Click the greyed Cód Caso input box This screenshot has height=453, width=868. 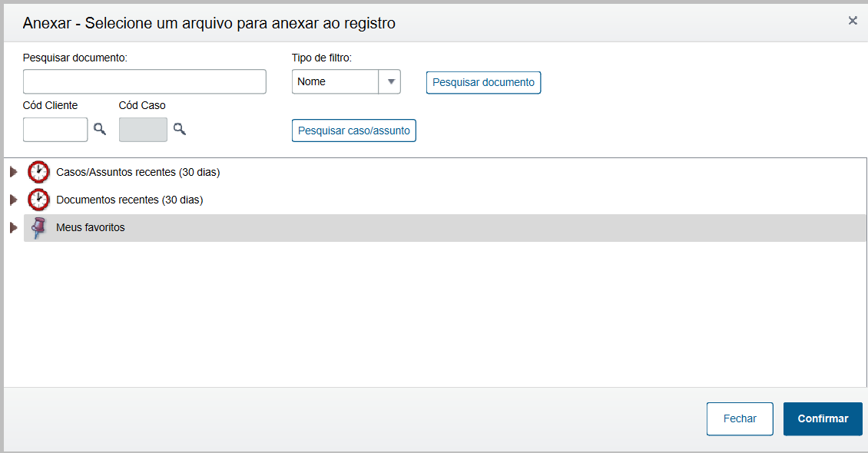143,129
